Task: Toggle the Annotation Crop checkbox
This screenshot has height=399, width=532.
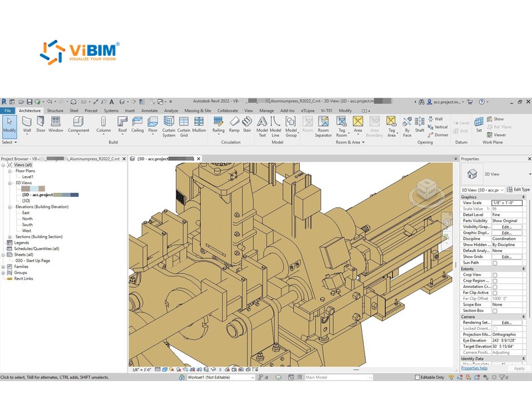Action: [x=495, y=287]
